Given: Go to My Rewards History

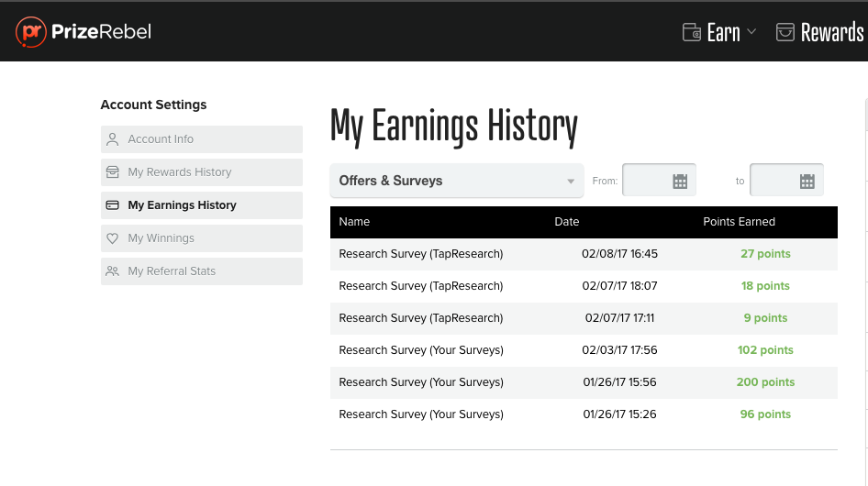Looking at the screenshot, I should tap(202, 172).
